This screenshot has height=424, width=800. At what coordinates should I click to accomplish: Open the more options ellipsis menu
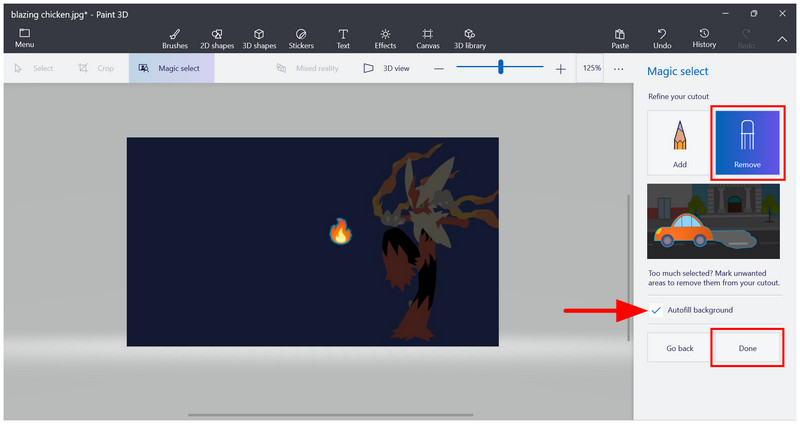point(618,68)
